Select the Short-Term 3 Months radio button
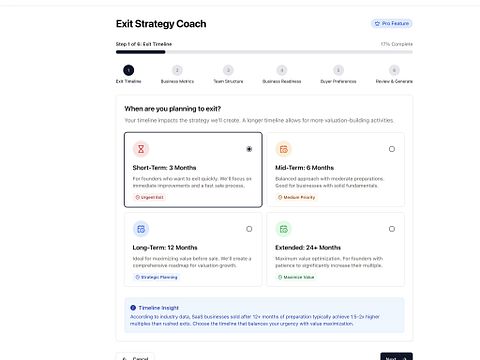The width and height of the screenshot is (480, 360). pyautogui.click(x=249, y=149)
